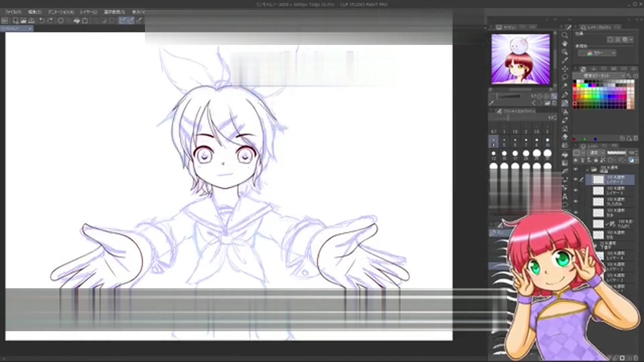The height and width of the screenshot is (362, 644).
Task: Open the Selection (選択範囲) menu
Action: pos(114,12)
